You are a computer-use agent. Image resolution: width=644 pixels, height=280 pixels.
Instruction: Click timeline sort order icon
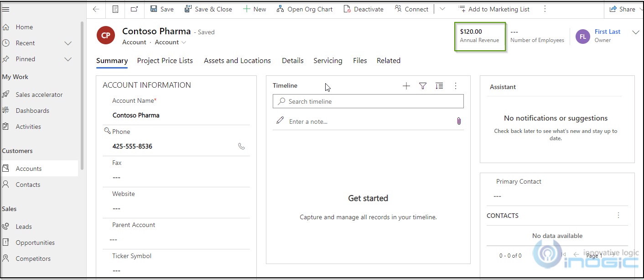click(x=439, y=86)
